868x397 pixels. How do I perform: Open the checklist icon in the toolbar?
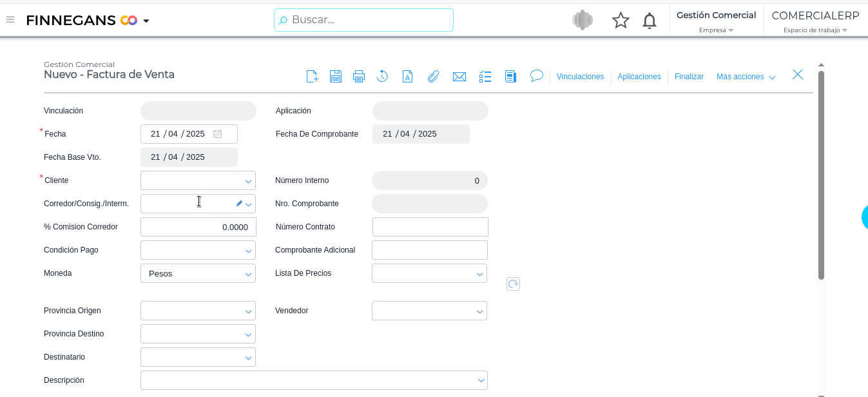[485, 77]
